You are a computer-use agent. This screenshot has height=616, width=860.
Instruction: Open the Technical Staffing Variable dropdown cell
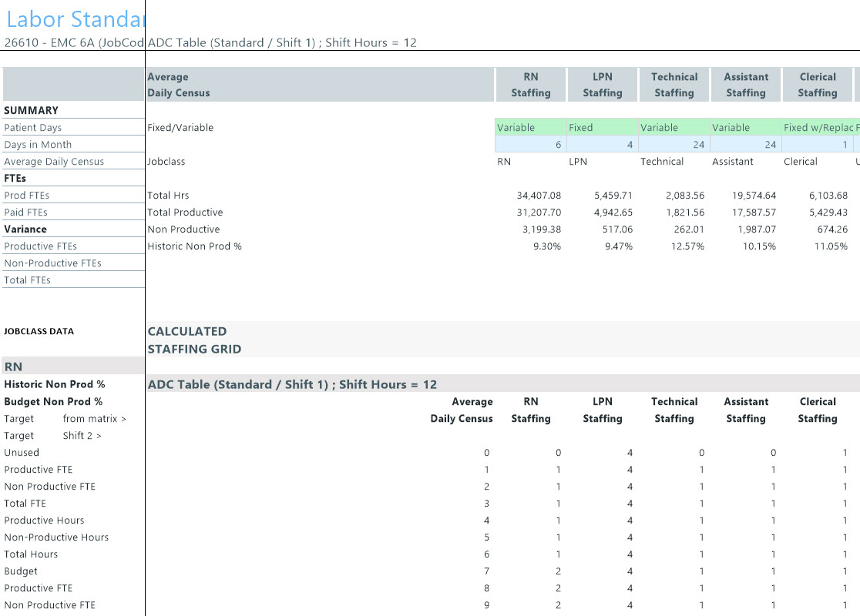click(673, 128)
